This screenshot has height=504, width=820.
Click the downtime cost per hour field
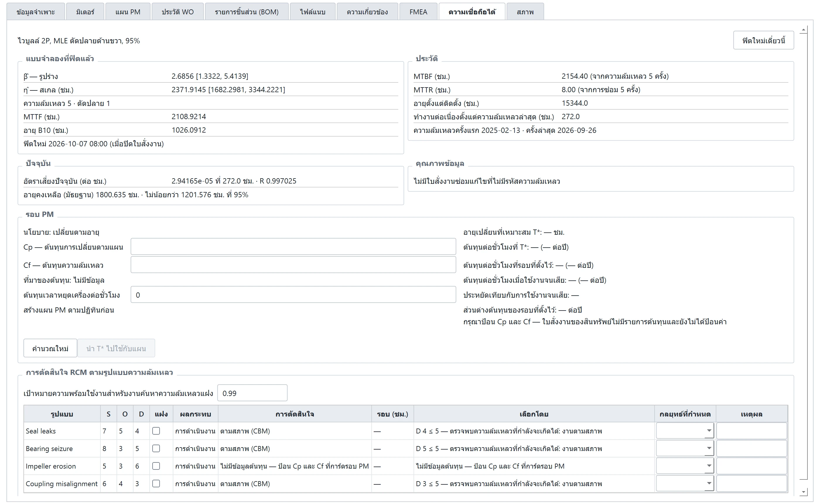coord(293,295)
